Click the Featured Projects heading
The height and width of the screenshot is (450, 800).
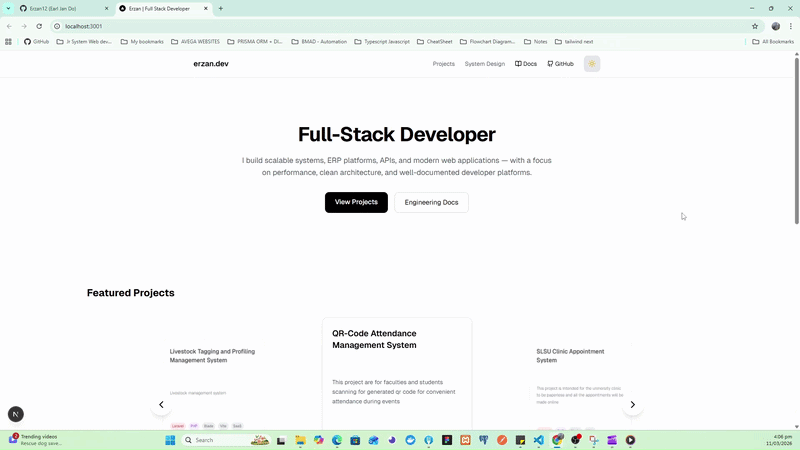(131, 293)
